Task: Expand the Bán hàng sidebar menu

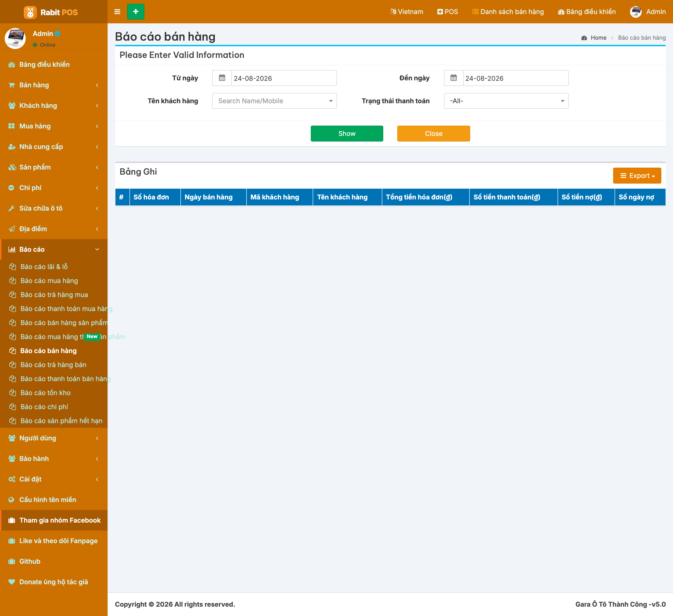Action: (54, 85)
